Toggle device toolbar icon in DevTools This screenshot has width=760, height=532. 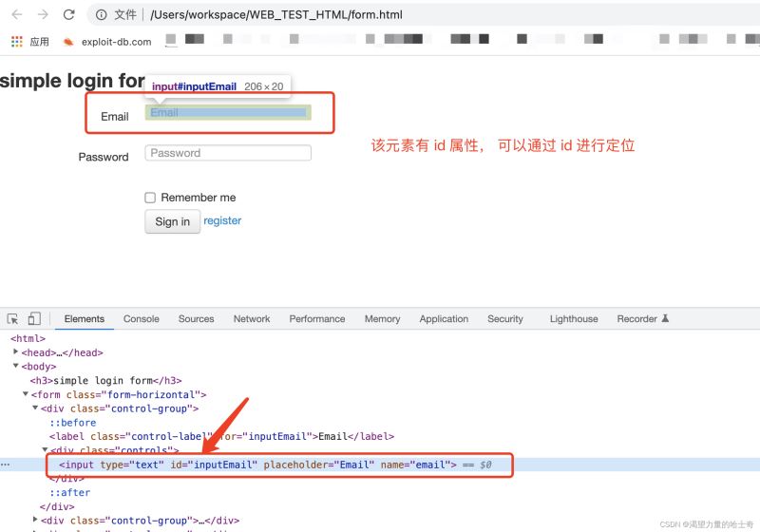34,318
